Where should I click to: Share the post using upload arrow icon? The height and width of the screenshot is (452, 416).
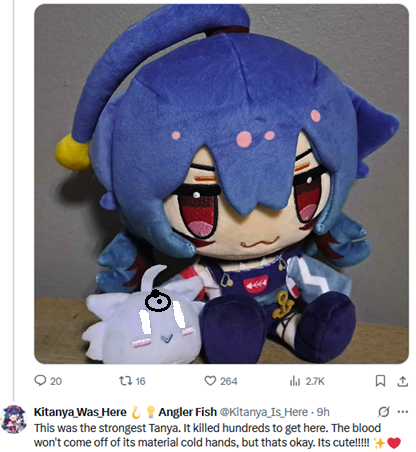coord(403,381)
